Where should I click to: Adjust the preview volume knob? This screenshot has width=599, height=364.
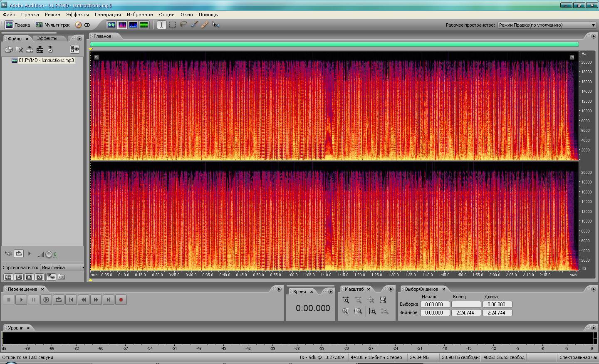(49, 254)
